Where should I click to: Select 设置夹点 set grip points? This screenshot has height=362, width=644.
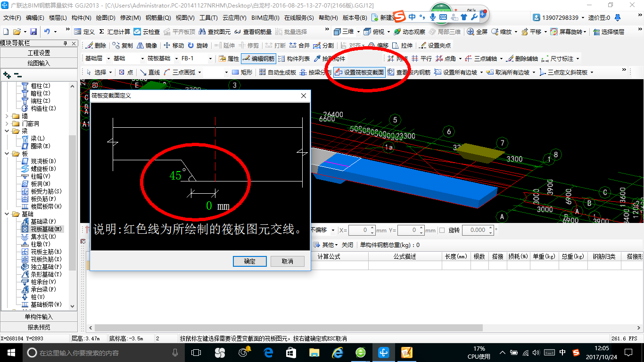[435, 45]
